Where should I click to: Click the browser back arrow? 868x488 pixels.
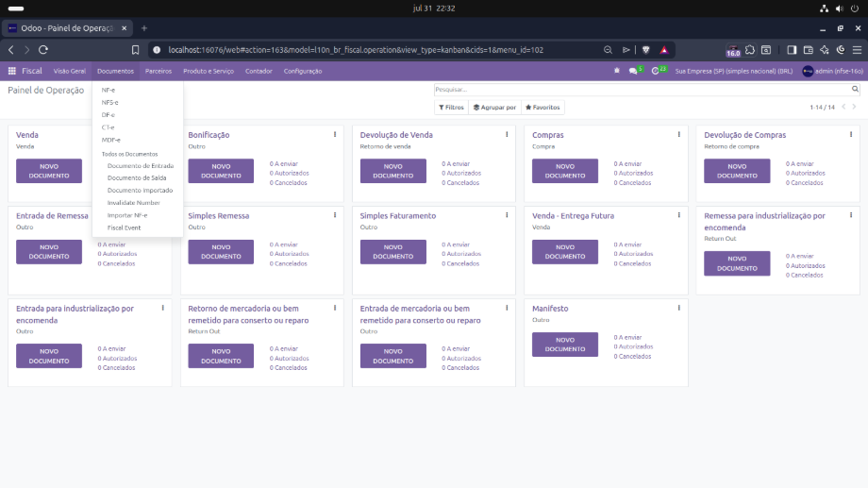coord(11,50)
